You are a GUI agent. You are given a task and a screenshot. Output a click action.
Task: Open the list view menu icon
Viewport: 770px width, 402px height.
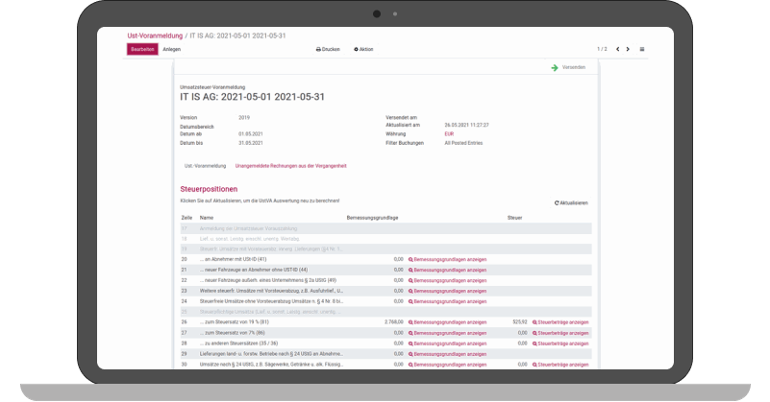click(x=642, y=49)
